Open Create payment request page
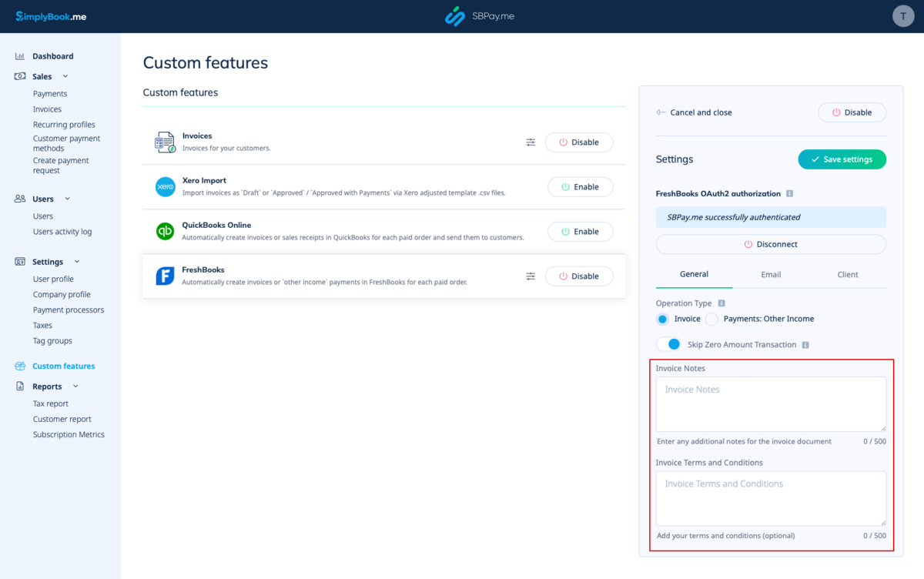 [x=61, y=166]
